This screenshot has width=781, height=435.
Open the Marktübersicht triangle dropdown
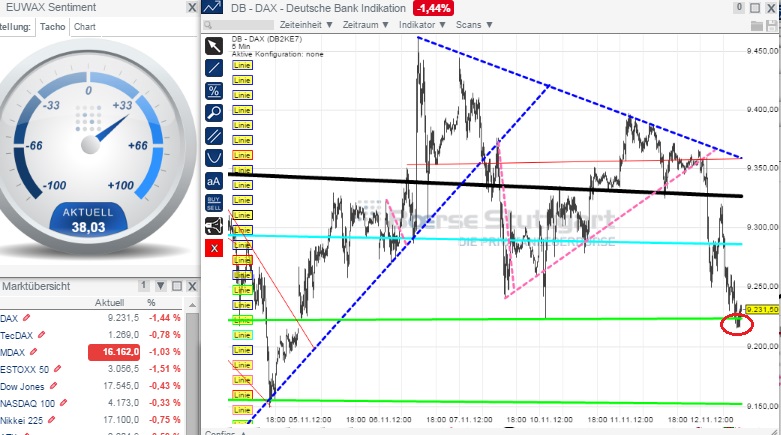(160, 286)
